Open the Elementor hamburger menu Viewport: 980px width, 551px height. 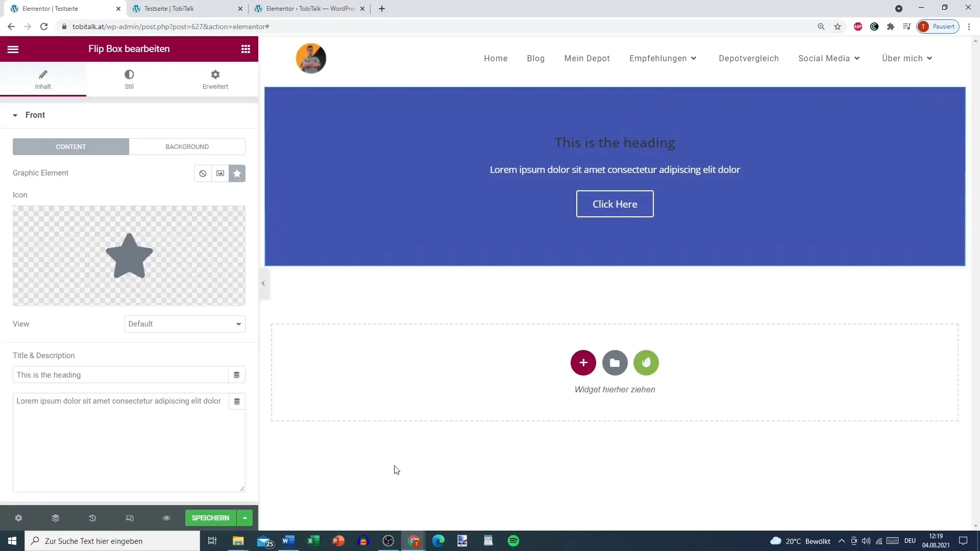(13, 49)
